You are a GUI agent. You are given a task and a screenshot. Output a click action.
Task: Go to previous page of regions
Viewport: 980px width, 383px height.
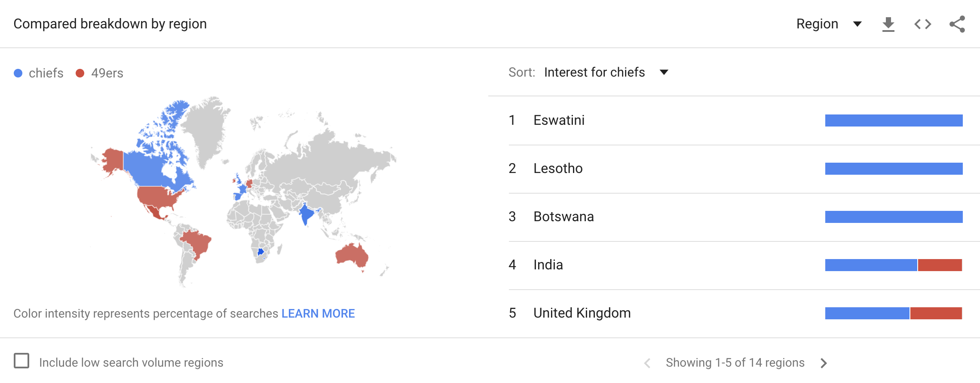click(647, 363)
